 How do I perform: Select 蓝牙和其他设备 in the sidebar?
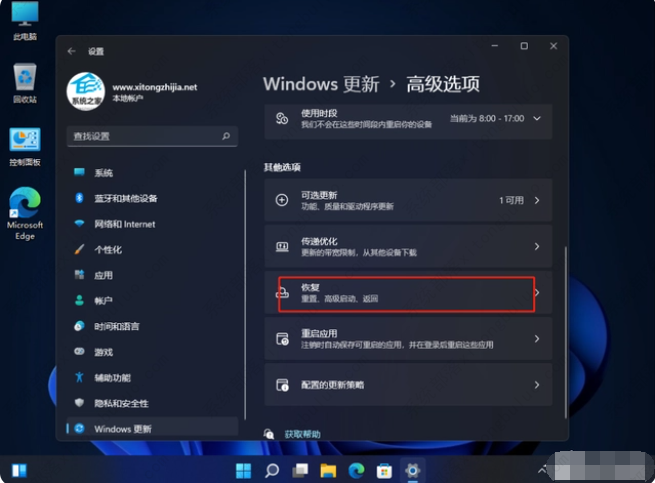(125, 198)
